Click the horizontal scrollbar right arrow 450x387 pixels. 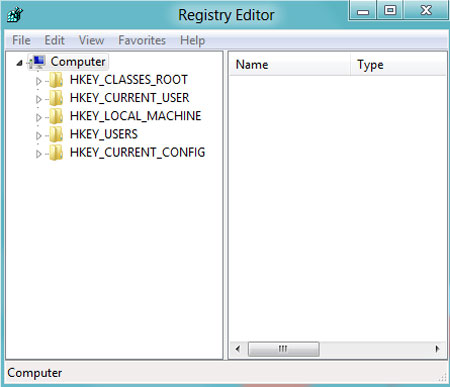click(x=437, y=349)
